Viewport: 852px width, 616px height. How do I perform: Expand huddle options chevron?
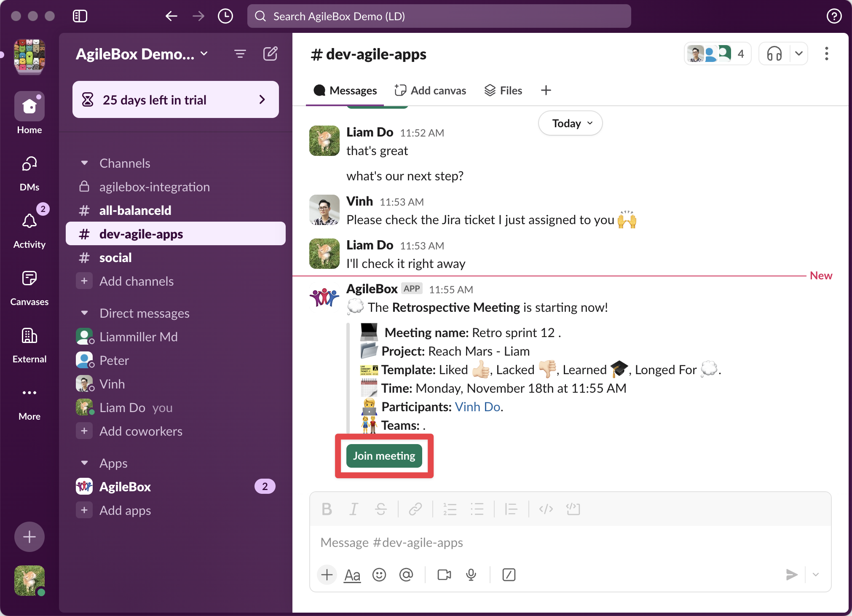[798, 54]
